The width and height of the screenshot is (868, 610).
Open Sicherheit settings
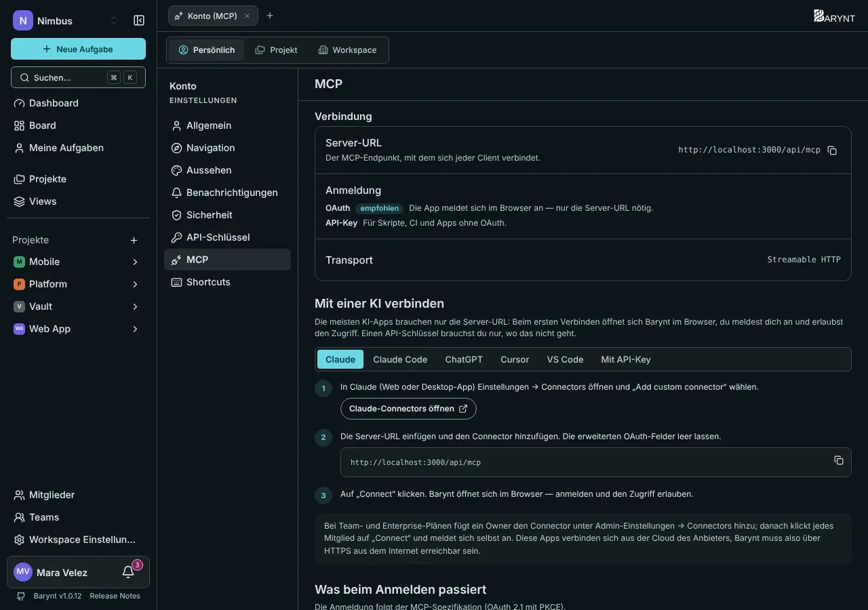[227, 215]
